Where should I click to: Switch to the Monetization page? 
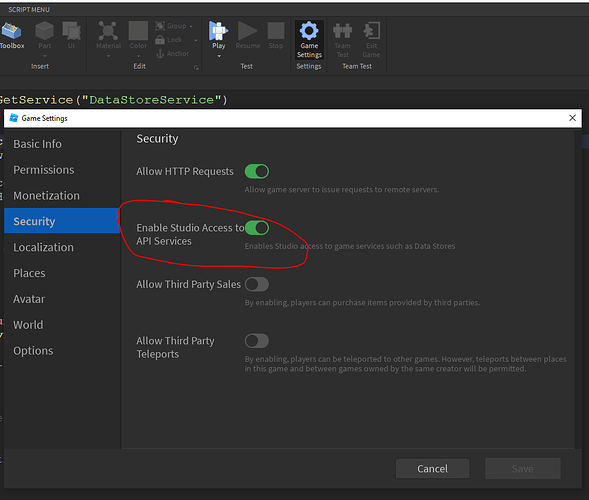click(62, 196)
